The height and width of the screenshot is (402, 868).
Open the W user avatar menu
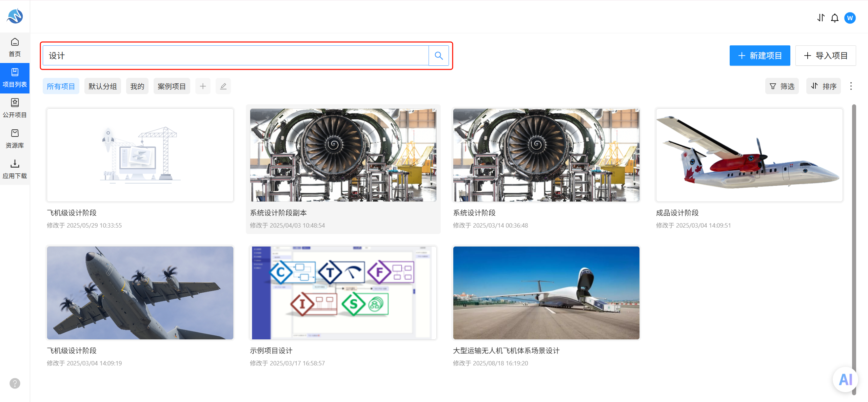tap(850, 18)
